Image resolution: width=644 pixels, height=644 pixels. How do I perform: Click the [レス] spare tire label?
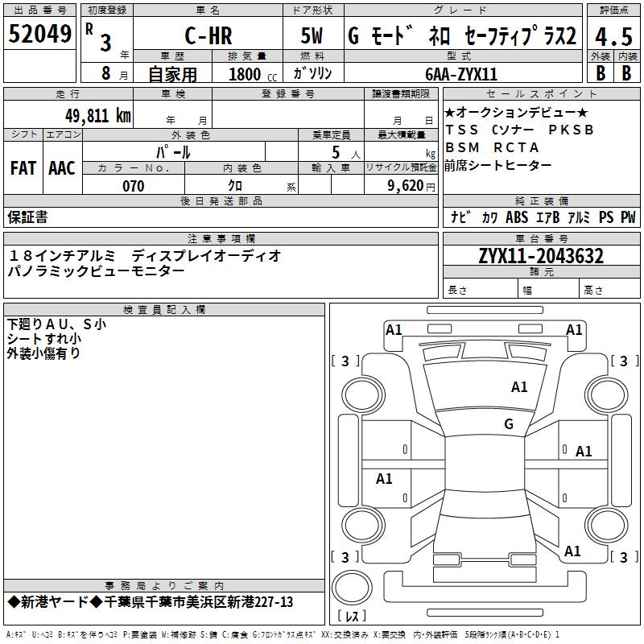pos(352,616)
